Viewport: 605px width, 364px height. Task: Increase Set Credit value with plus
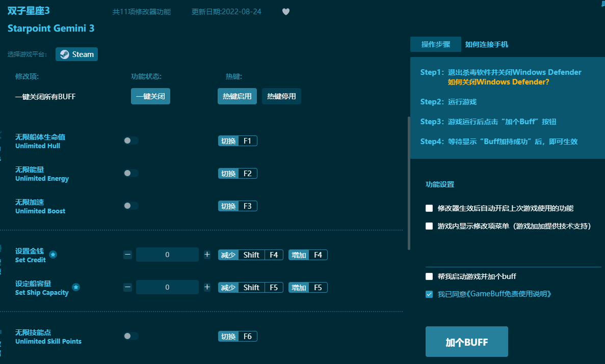207,255
